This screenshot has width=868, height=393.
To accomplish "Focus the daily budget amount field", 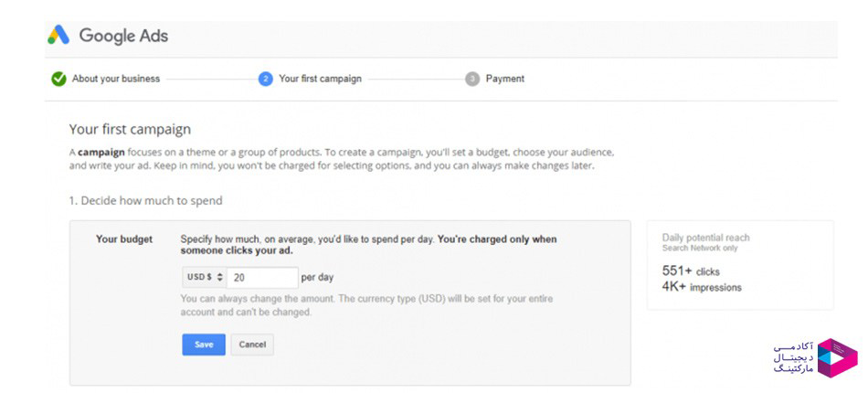I will point(262,277).
